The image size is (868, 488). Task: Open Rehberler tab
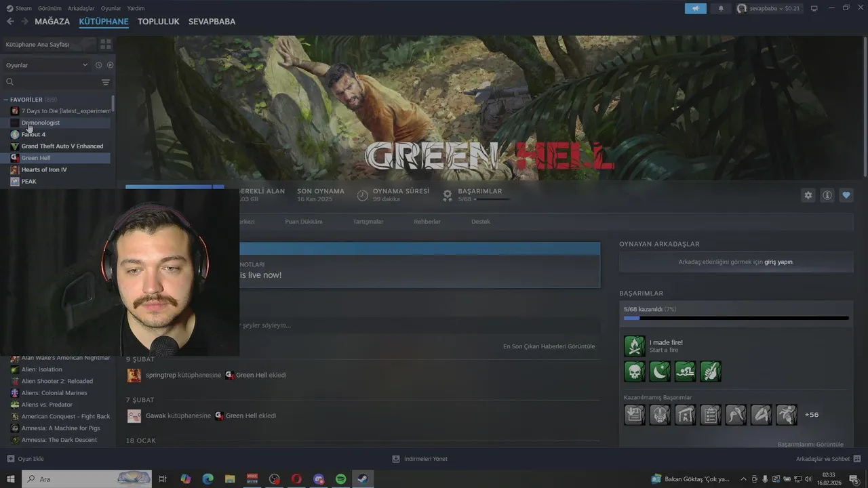[427, 222]
